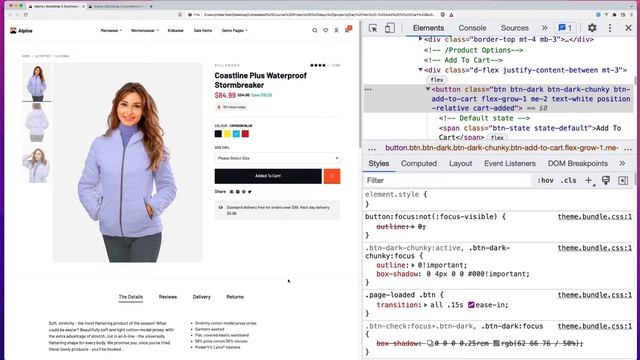Open the Menswear navigation dropdown
This screenshot has width=640, height=360.
tap(111, 31)
